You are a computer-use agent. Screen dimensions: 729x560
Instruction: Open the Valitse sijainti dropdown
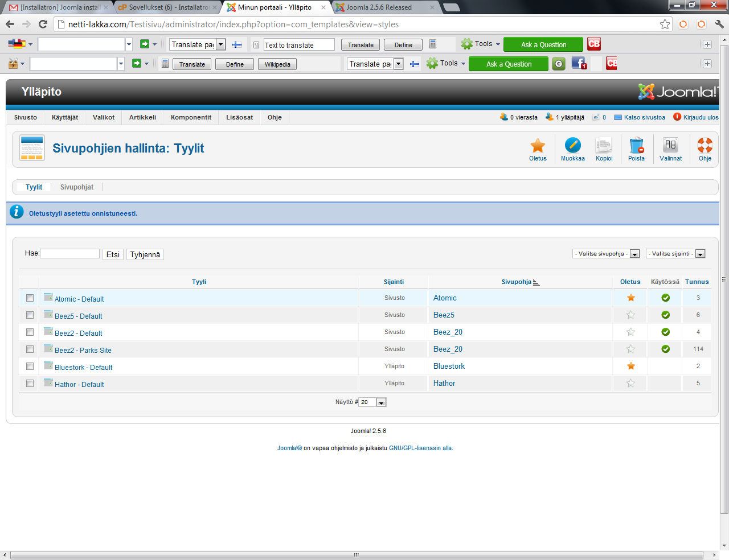point(676,254)
